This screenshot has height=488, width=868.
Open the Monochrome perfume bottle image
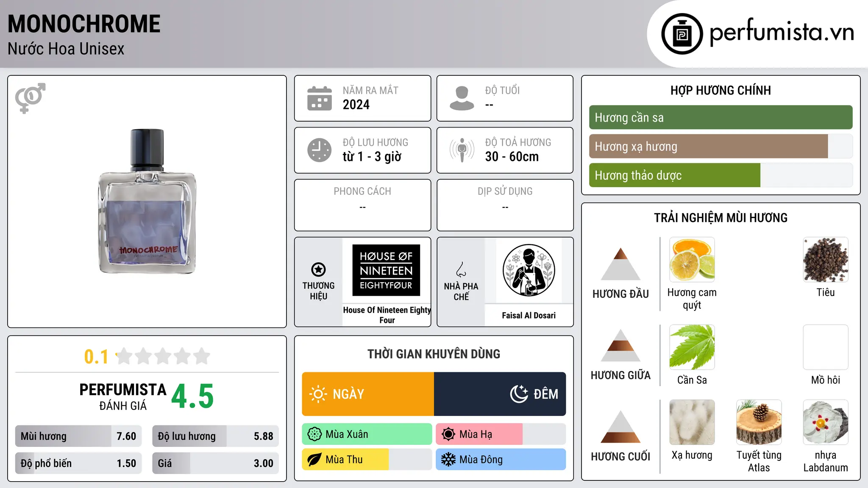(147, 202)
